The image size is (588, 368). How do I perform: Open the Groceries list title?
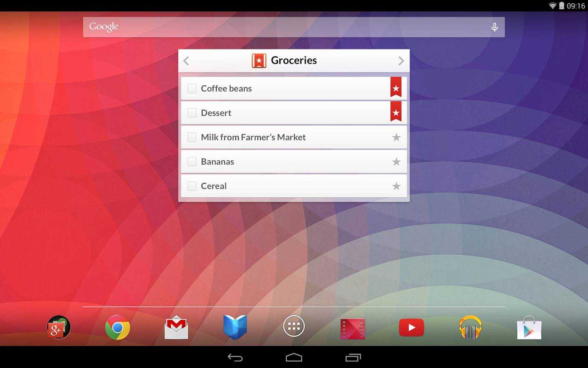[x=294, y=61]
